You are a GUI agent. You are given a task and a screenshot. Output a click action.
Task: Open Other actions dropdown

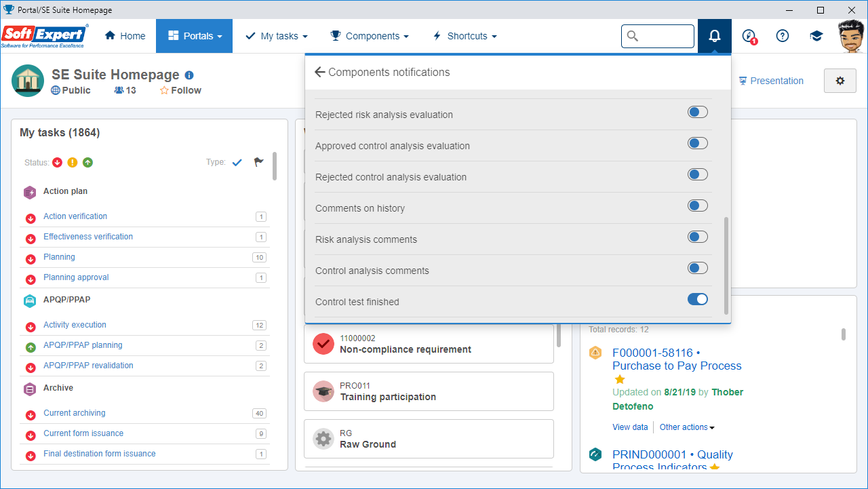coord(687,427)
